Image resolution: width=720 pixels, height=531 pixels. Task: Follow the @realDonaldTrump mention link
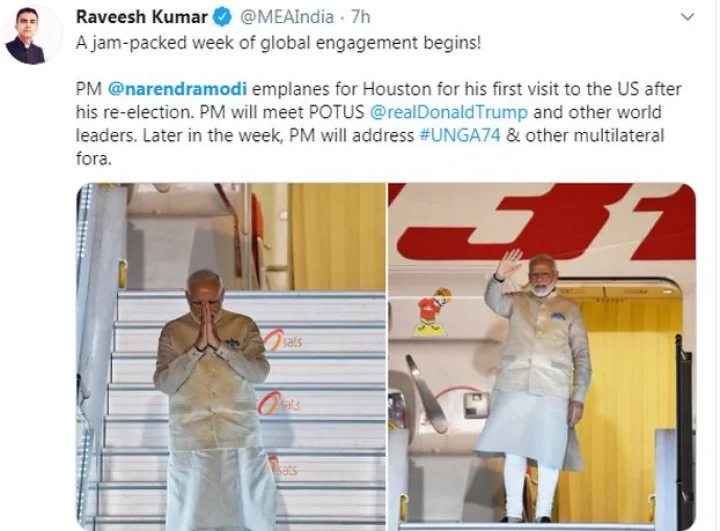pos(449,112)
